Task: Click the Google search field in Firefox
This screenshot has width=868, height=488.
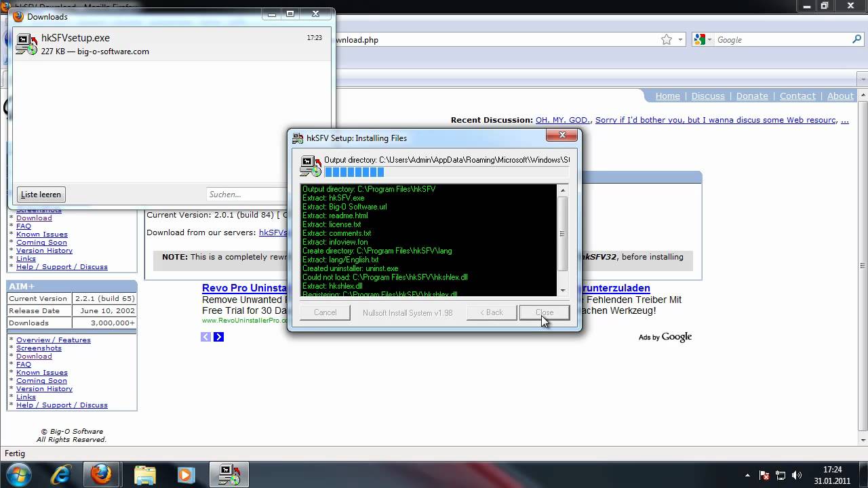Action: coord(783,40)
